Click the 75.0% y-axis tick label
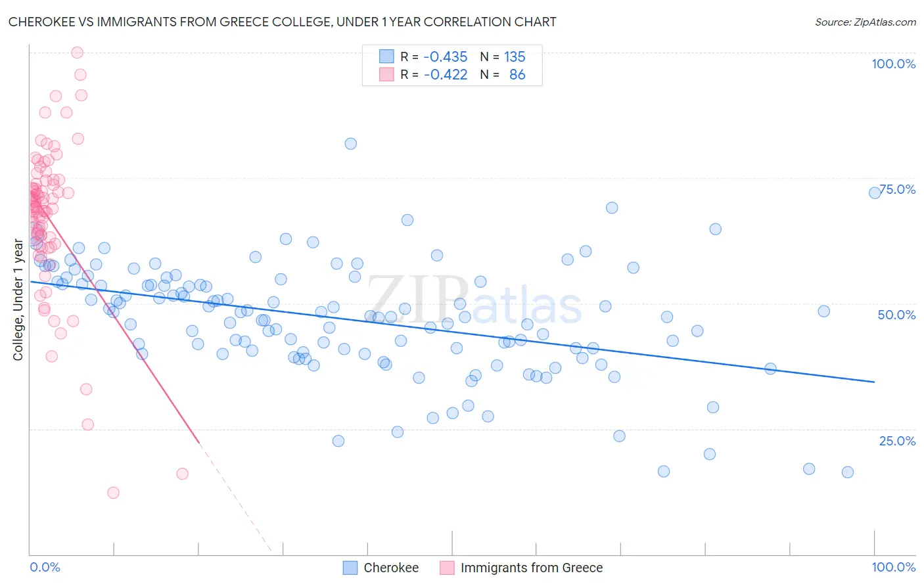The image size is (924, 586). point(897,189)
